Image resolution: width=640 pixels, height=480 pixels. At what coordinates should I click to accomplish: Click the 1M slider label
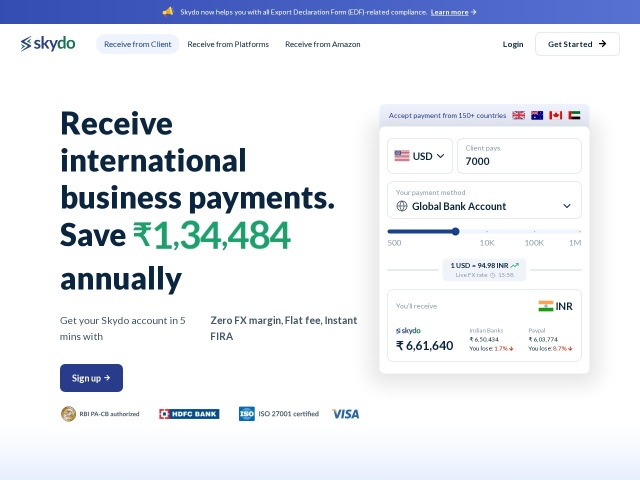click(575, 243)
